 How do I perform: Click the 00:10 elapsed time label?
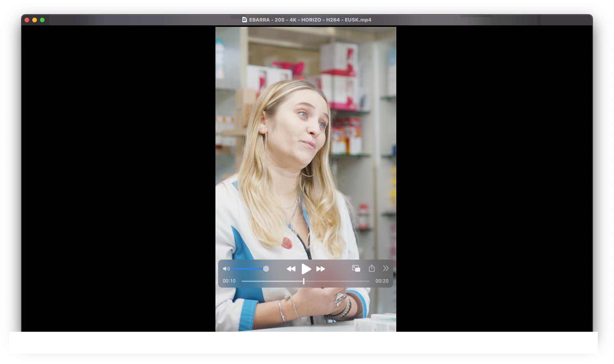(x=229, y=281)
